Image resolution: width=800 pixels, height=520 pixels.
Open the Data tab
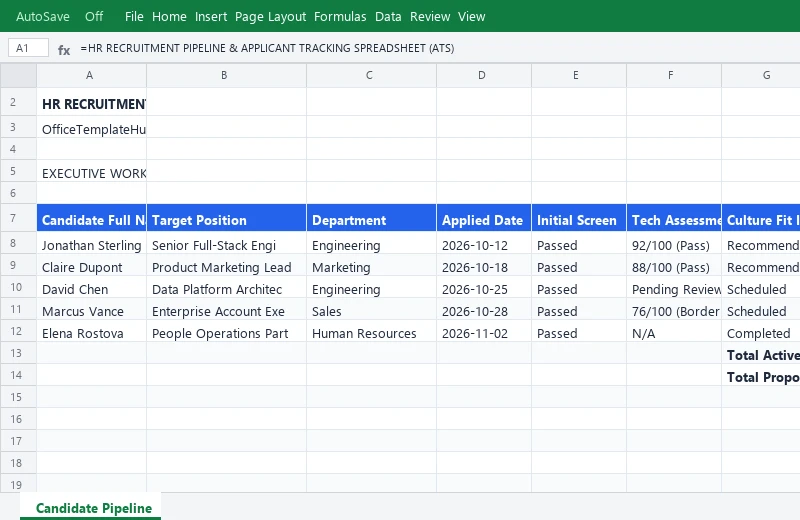(x=388, y=16)
